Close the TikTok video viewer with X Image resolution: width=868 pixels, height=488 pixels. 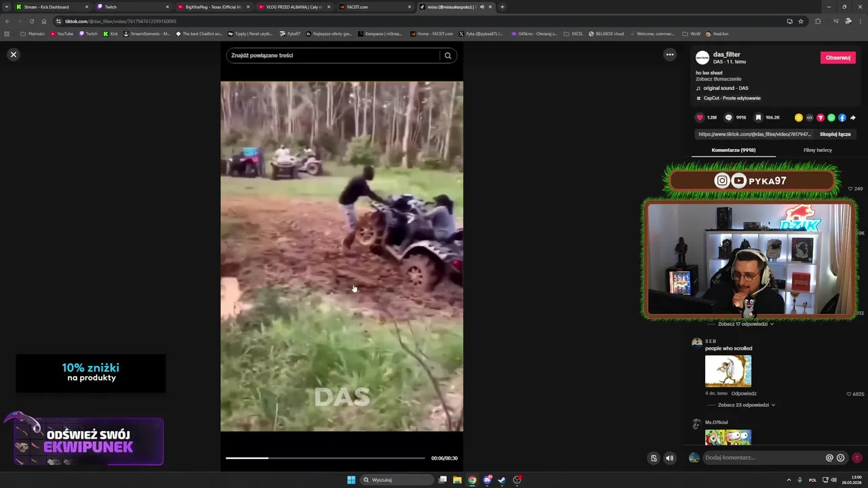[13, 54]
